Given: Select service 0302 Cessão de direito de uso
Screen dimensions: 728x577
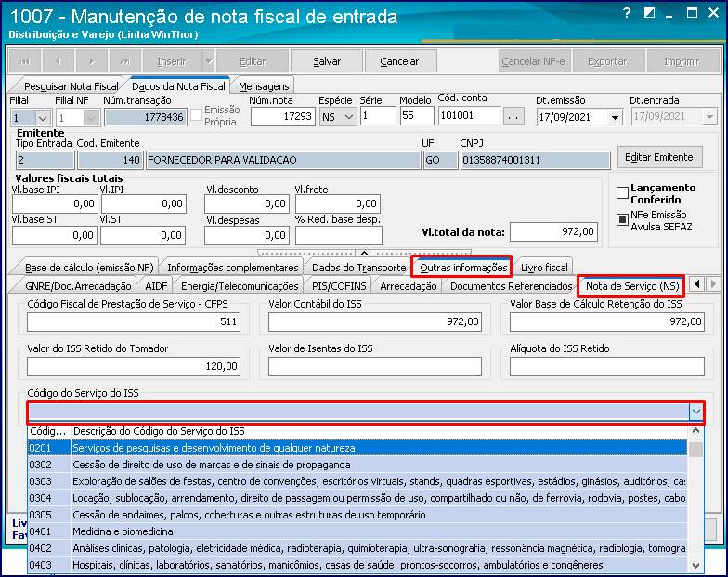Looking at the screenshot, I should coord(357,465).
